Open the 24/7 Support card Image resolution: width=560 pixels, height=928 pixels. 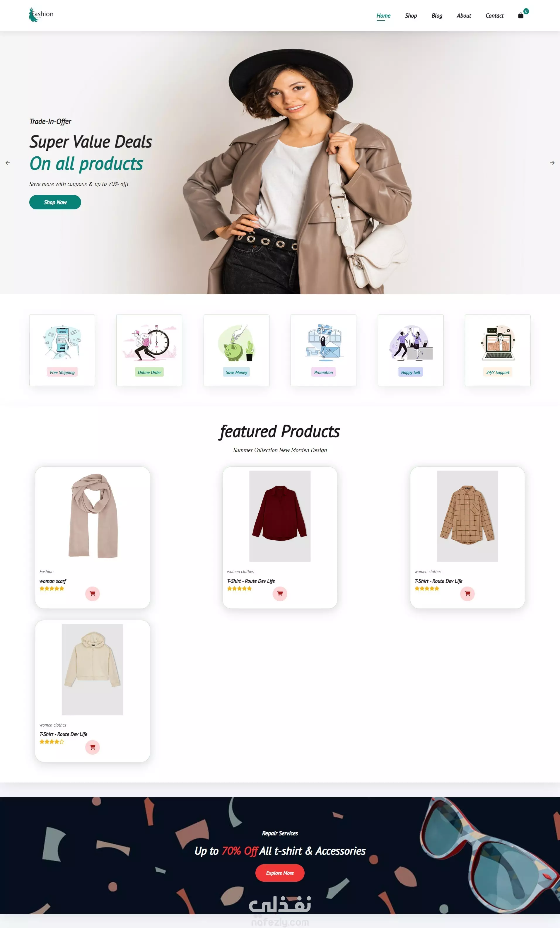pyautogui.click(x=498, y=350)
